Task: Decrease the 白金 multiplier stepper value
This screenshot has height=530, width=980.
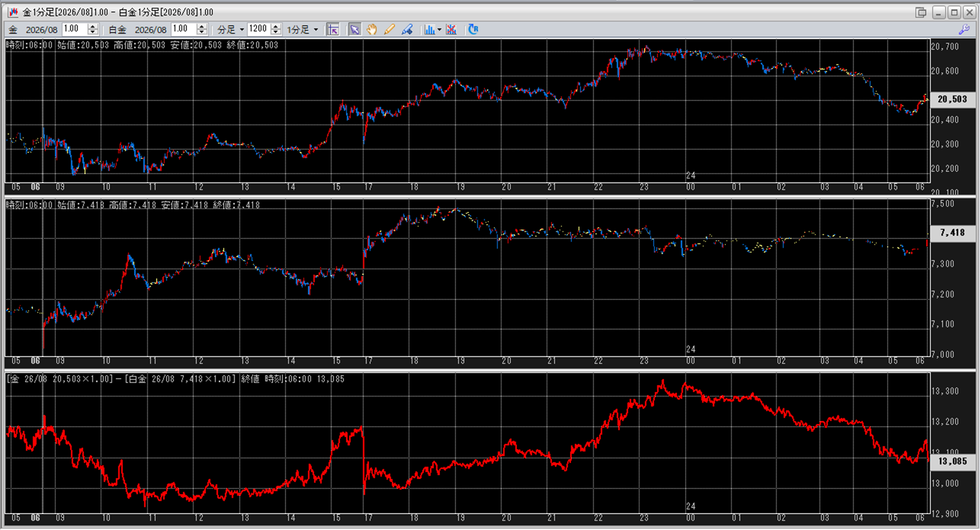Action: [x=201, y=33]
